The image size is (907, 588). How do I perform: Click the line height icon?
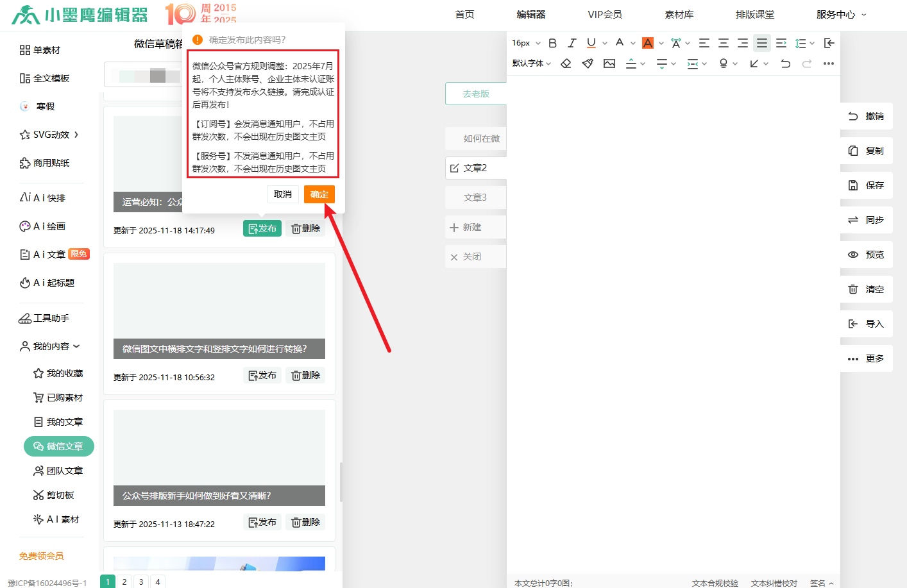point(801,43)
